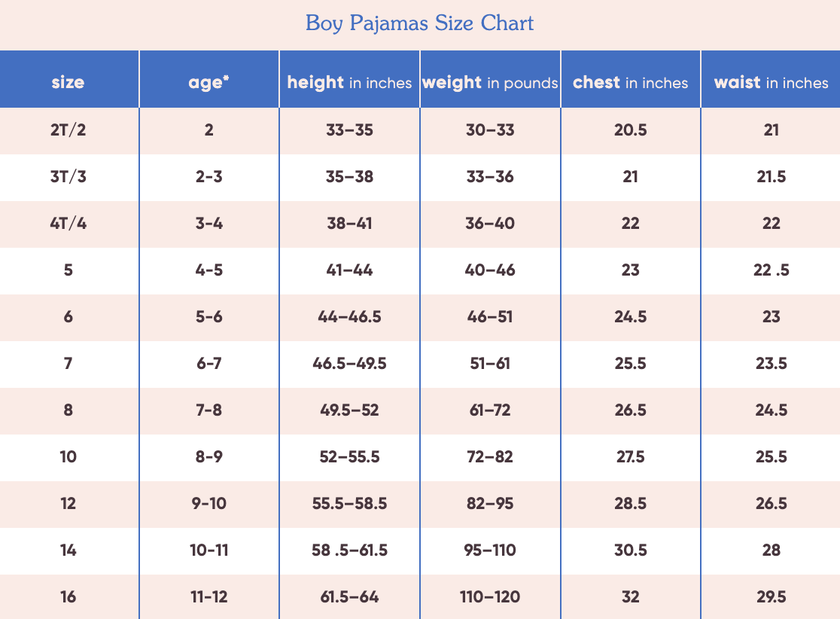This screenshot has height=619, width=840.
Task: Select the 4T/4 size cell
Action: point(68,223)
